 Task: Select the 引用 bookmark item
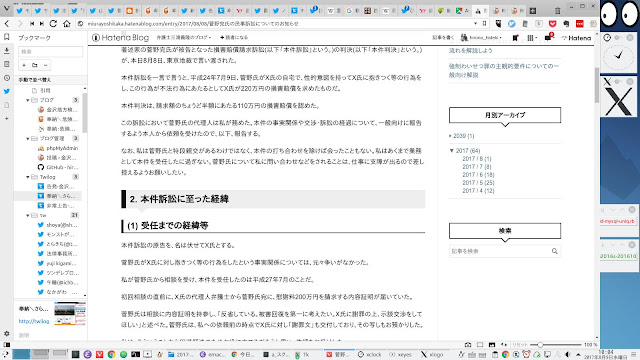coord(41,91)
